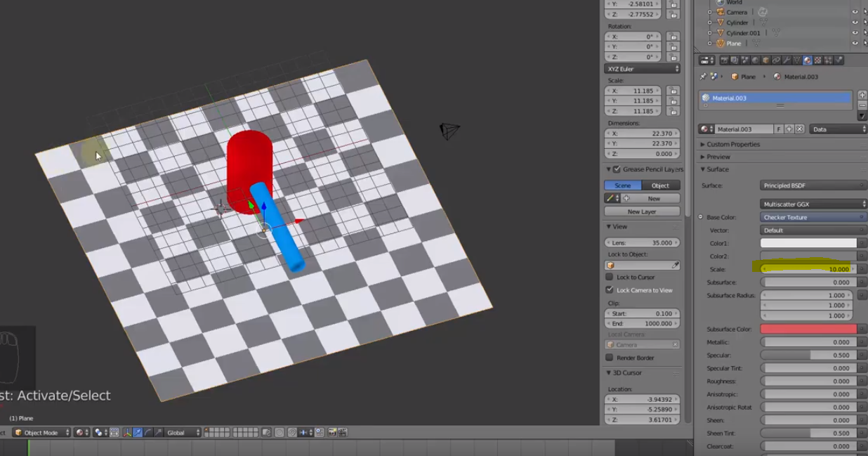Viewport: 868px width, 456px height.
Task: Open the Physics properties tab
Action: pos(839,60)
